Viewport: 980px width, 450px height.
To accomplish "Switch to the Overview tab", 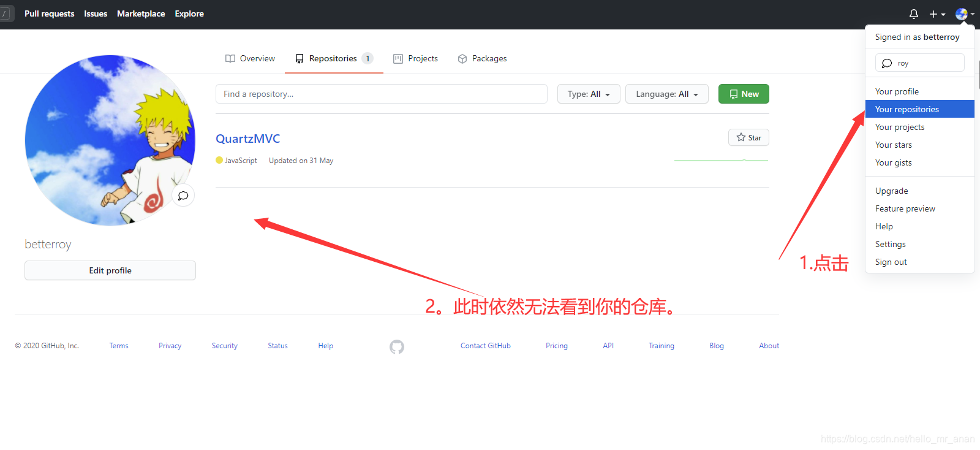I will 250,58.
